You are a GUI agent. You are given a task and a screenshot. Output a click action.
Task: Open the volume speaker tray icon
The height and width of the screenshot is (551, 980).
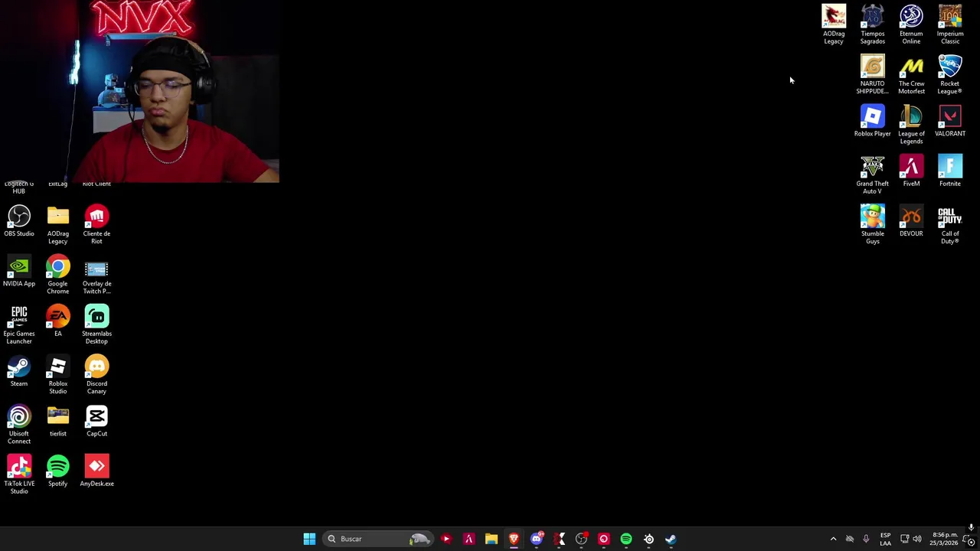[x=917, y=539]
